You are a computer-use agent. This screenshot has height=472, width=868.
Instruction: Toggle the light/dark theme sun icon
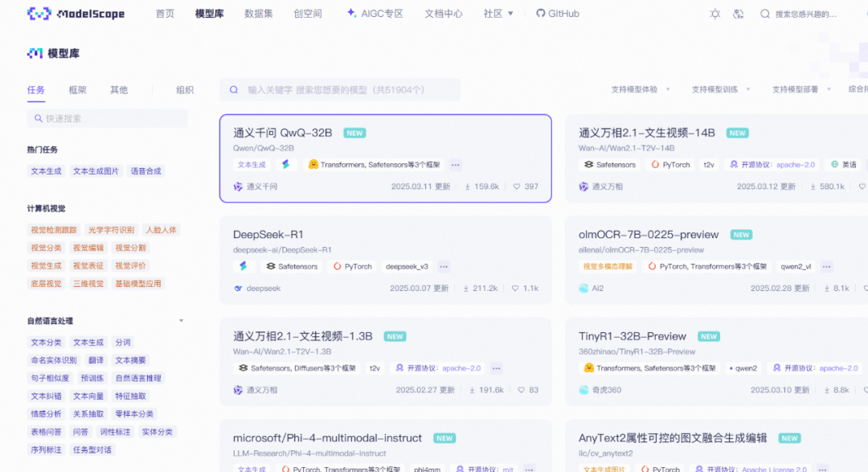point(715,14)
